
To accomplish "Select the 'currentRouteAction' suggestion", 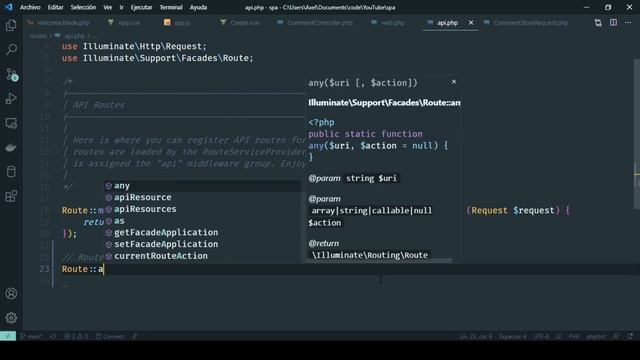I will point(202,256).
